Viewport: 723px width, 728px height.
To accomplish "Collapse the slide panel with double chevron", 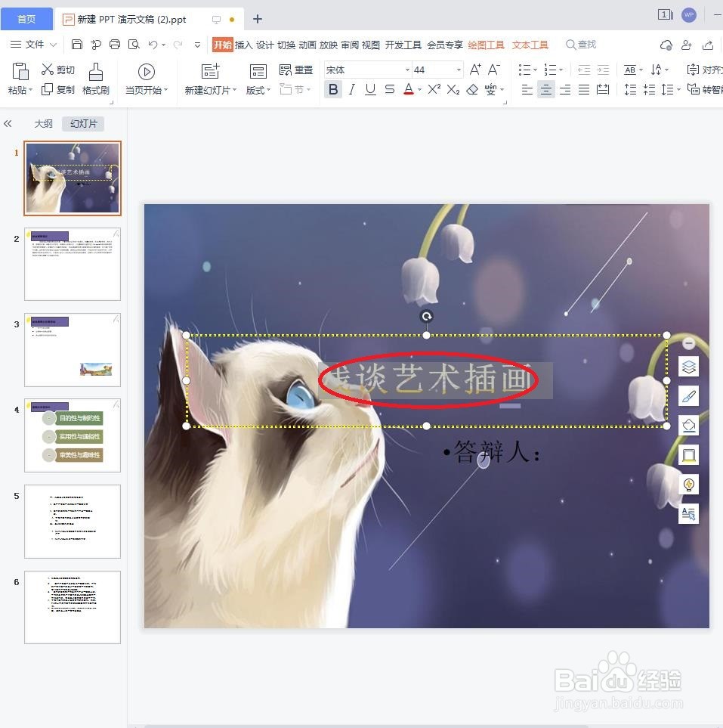I will (x=8, y=123).
